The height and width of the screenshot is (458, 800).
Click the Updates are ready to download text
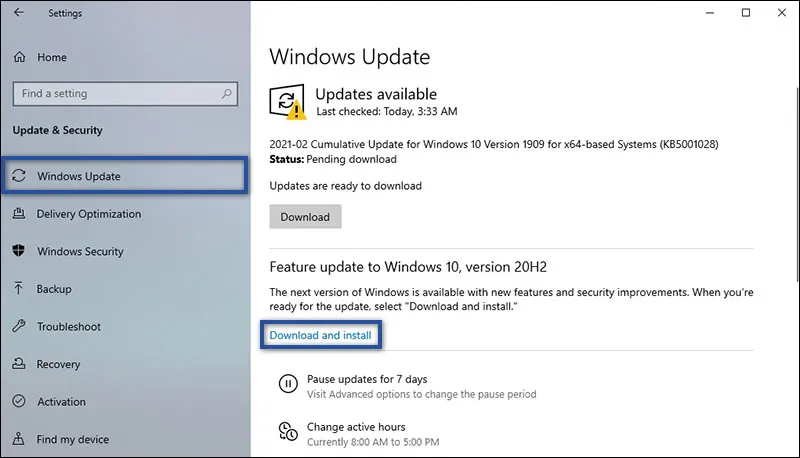[345, 186]
